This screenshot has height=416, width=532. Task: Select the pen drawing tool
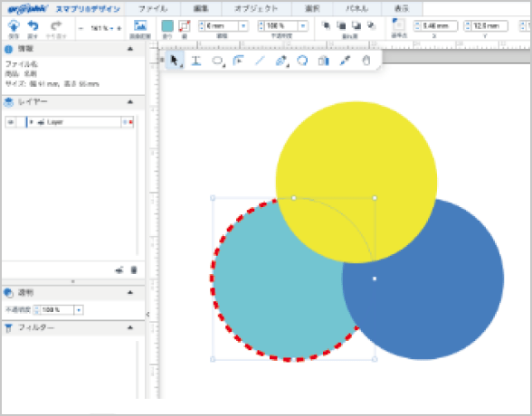[281, 61]
